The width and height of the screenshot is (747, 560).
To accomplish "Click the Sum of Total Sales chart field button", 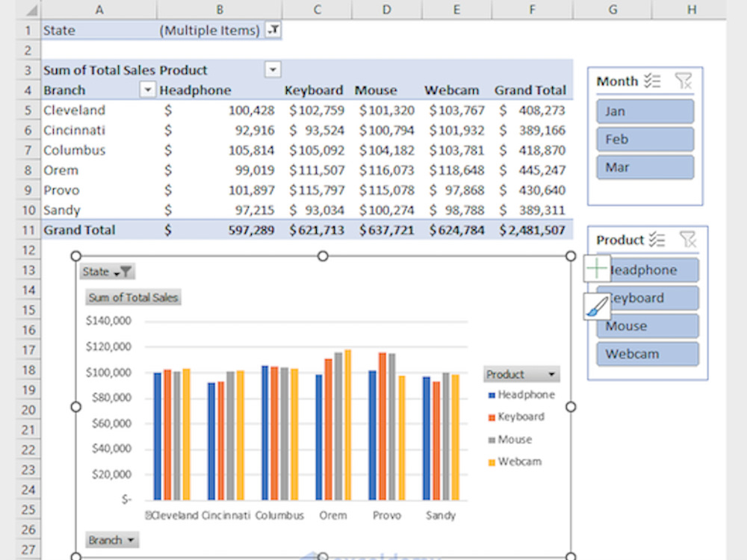I will [x=133, y=298].
